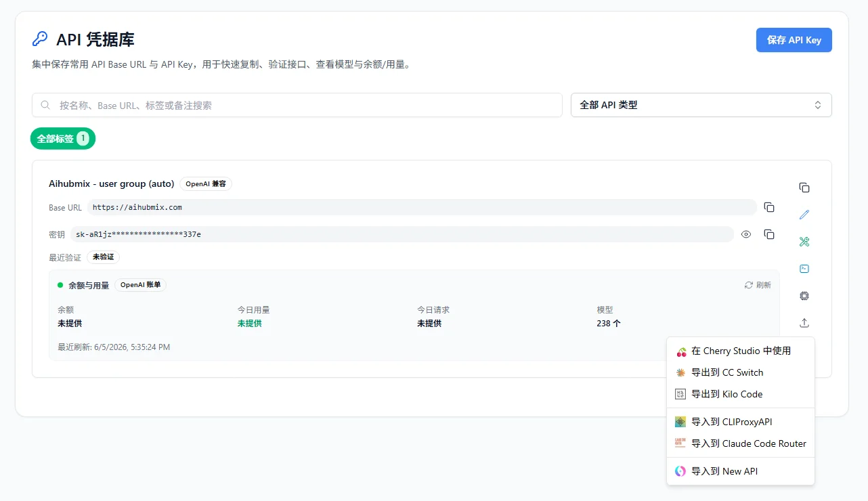Image resolution: width=868 pixels, height=501 pixels.
Task: Choose 在 Cherry Studio 中使用 from the menu
Action: tap(741, 351)
